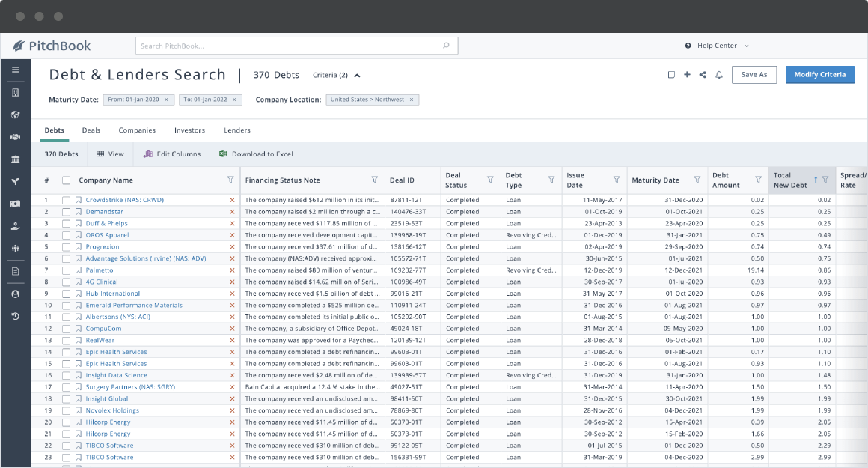The image size is (868, 468).
Task: Click the add plus icon near Save As
Action: tap(687, 75)
